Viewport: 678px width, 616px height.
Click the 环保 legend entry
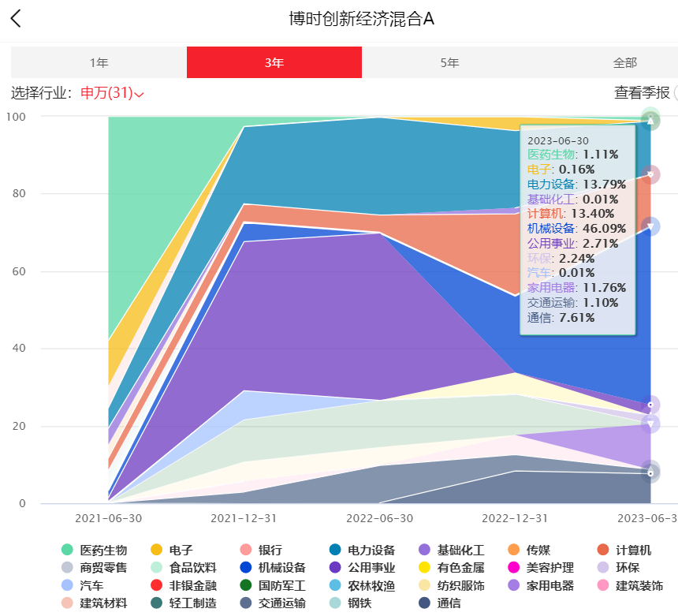coord(619,567)
